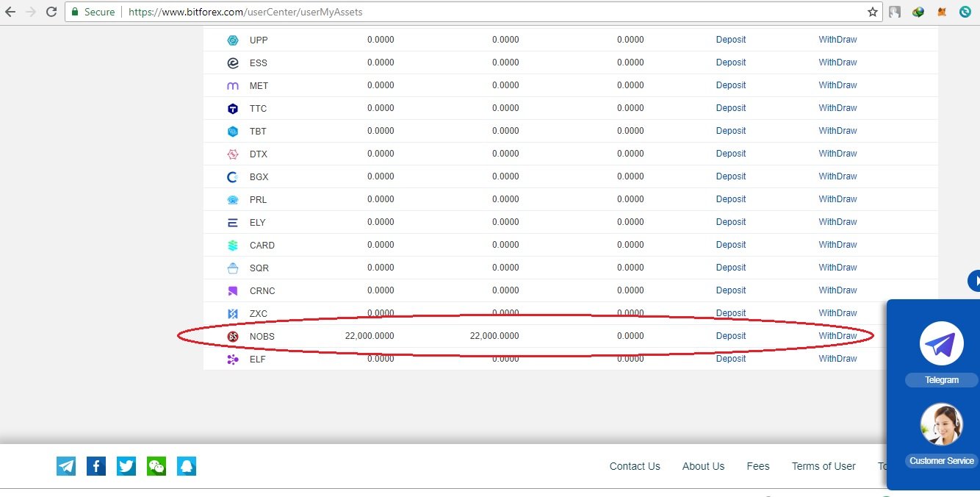This screenshot has width=980, height=497.
Task: Select the Telegram icon in the footer
Action: tap(66, 465)
